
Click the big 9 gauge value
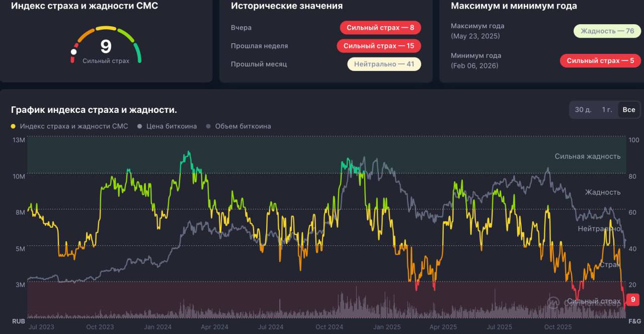[106, 46]
